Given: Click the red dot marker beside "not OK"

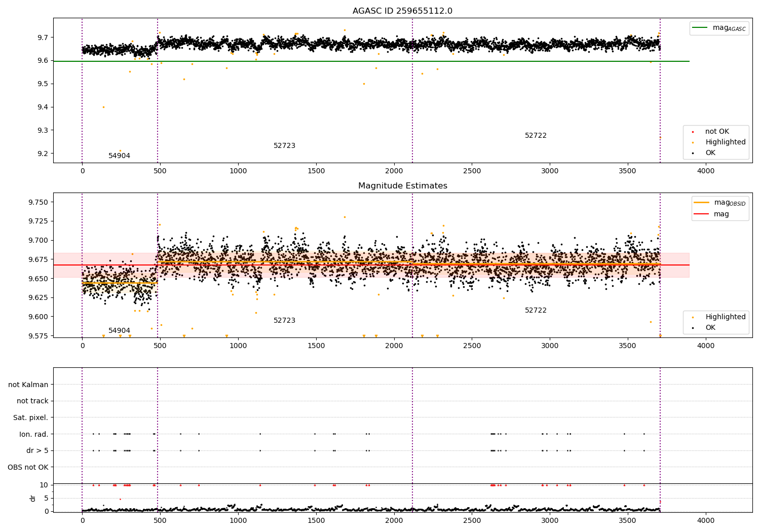Looking at the screenshot, I should (x=693, y=132).
